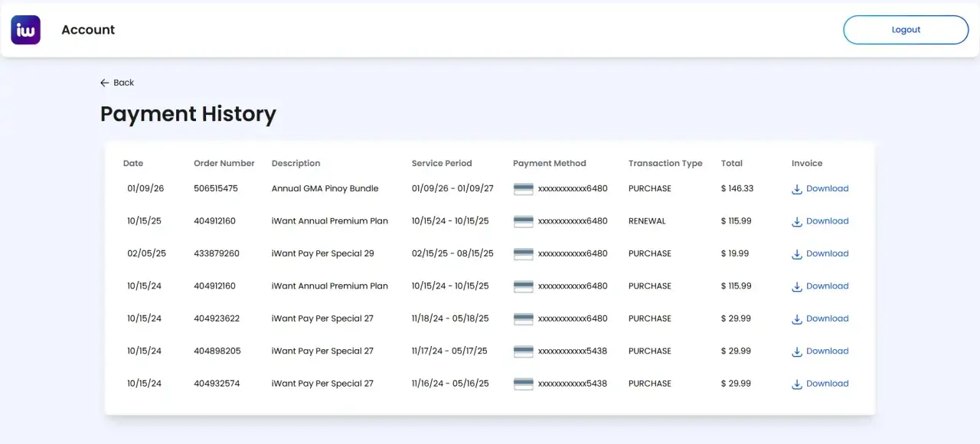
Task: Click card number ending 6480 for order 506515475
Action: (x=573, y=188)
